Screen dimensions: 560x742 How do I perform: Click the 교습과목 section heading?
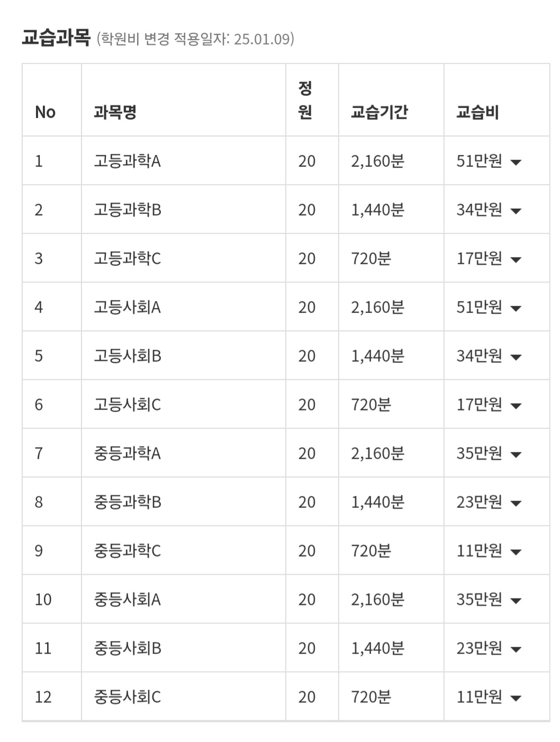56,38
